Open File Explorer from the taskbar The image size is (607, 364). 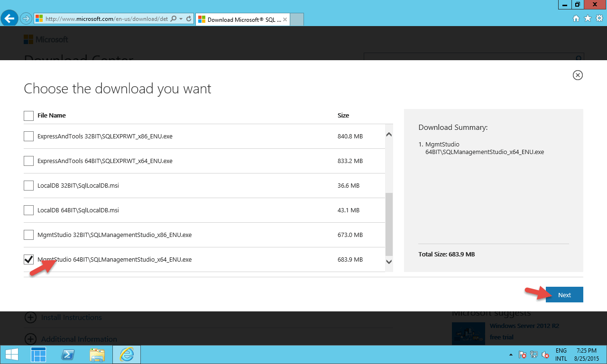coord(97,355)
